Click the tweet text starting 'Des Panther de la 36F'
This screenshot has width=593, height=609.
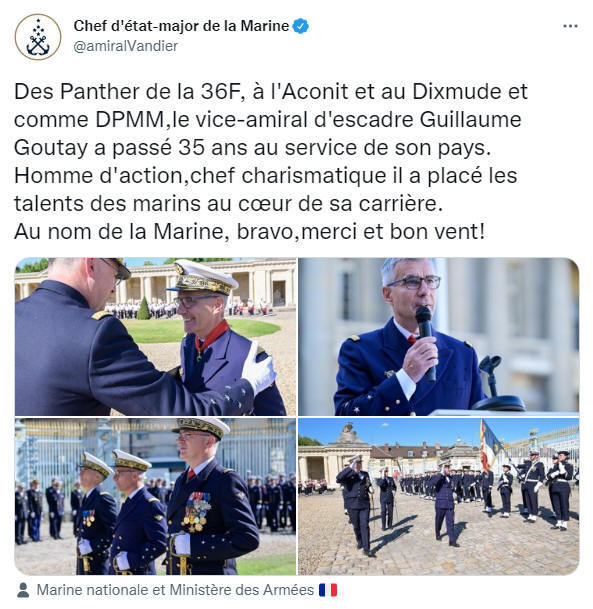271,162
